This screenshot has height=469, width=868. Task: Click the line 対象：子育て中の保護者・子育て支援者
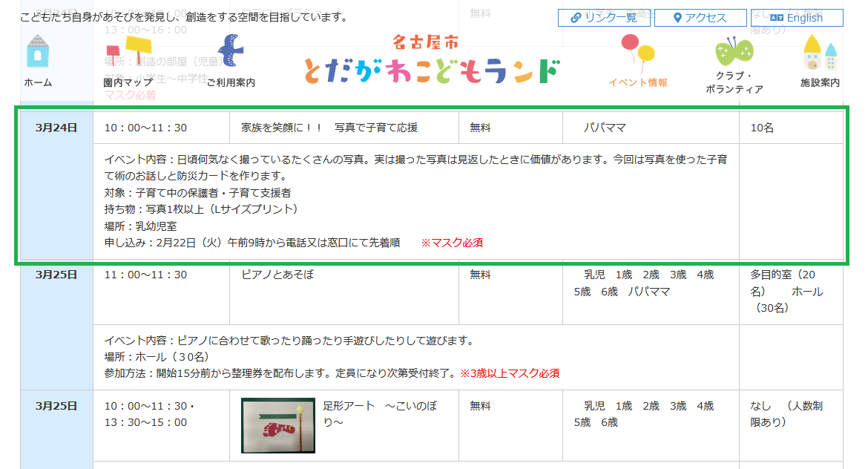click(197, 193)
